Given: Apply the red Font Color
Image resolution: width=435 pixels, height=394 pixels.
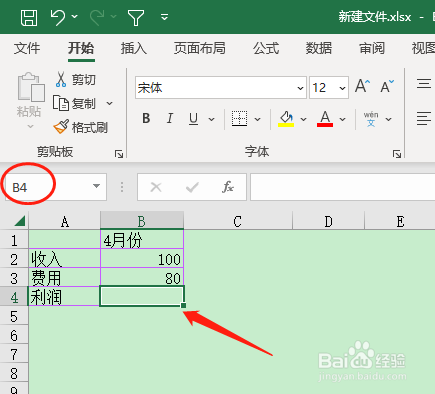Looking at the screenshot, I should tap(325, 119).
